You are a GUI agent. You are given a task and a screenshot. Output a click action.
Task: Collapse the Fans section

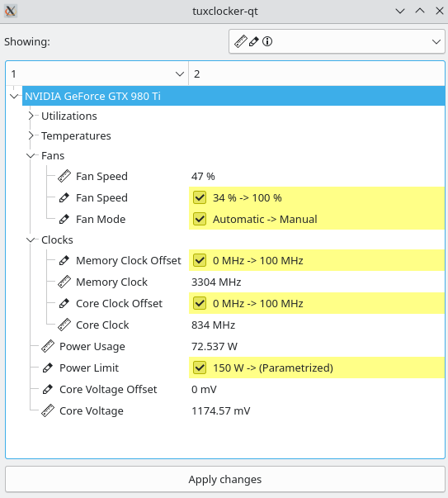pos(31,155)
